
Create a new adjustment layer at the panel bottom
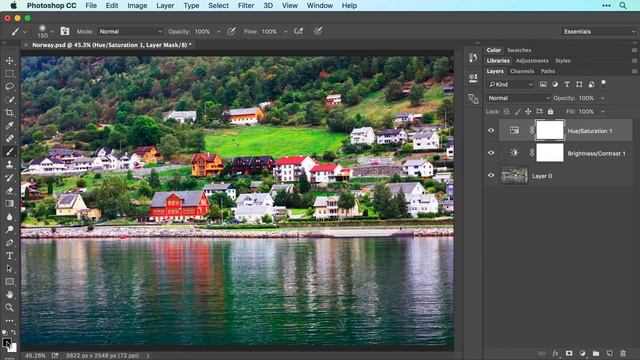[582, 353]
